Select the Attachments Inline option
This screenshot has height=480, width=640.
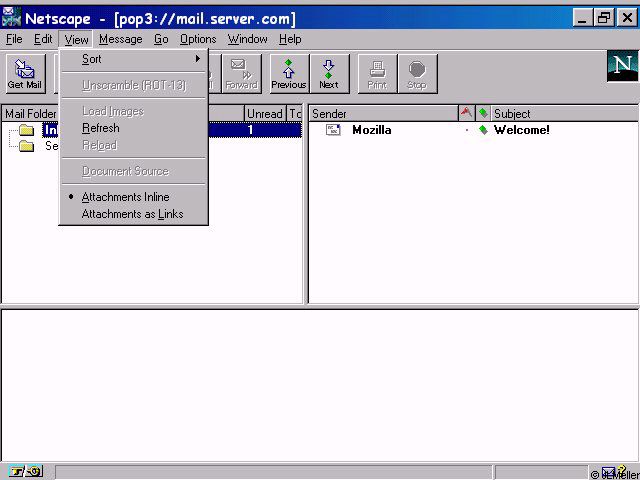tap(134, 197)
